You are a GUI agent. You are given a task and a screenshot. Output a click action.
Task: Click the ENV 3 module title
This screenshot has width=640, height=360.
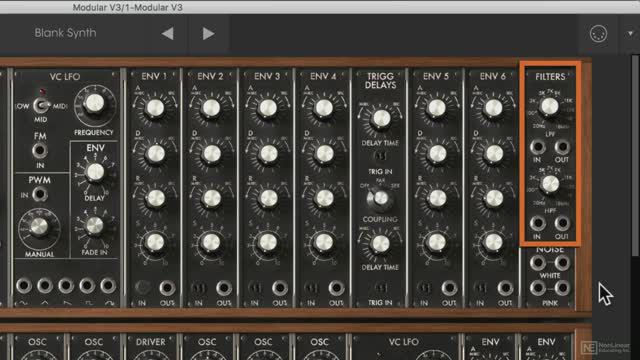[267, 76]
